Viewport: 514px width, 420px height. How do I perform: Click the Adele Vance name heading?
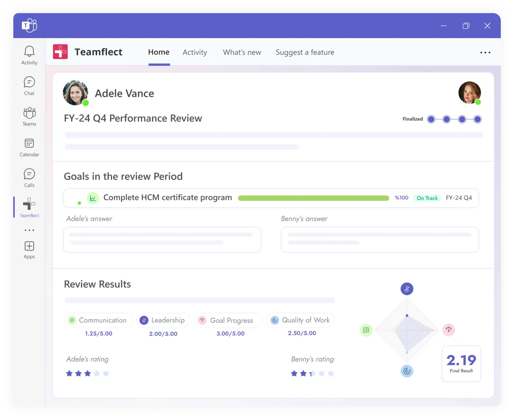pyautogui.click(x=125, y=93)
